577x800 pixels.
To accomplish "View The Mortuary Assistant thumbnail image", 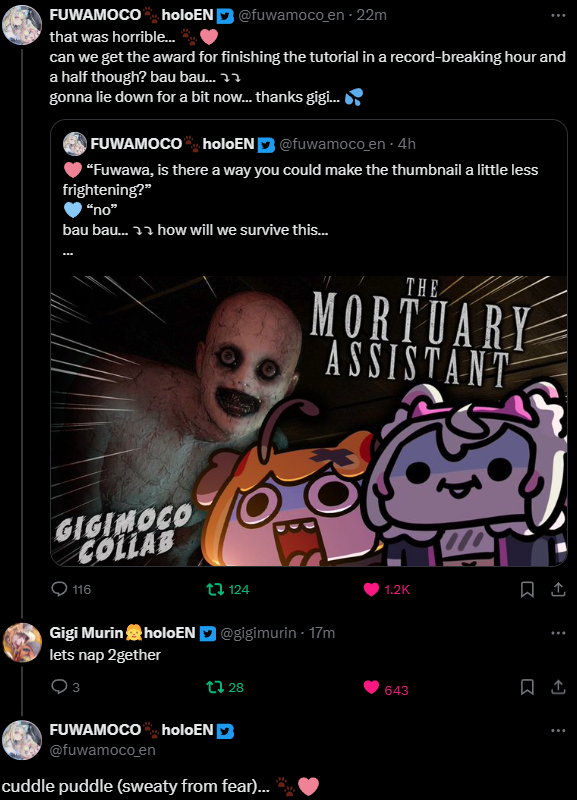I will (x=309, y=420).
